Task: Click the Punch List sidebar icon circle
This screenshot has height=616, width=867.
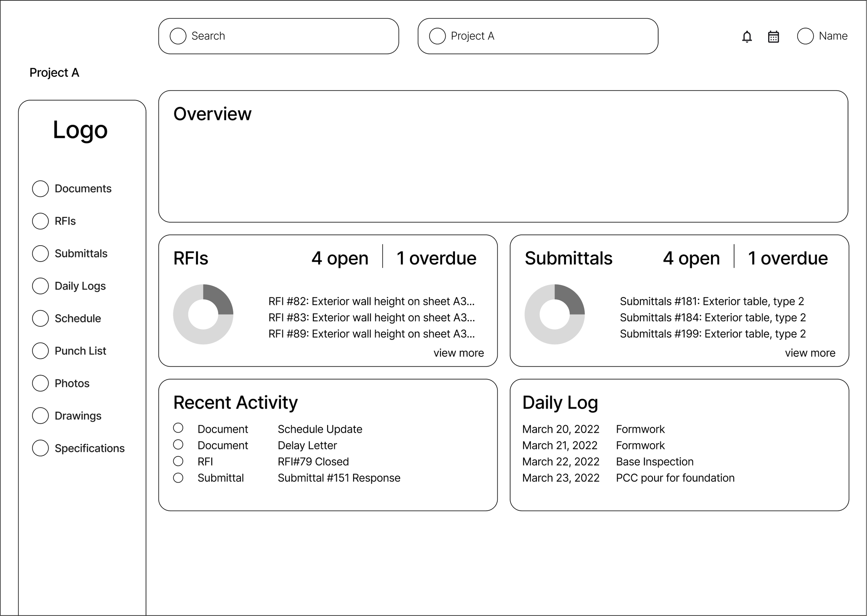Action: 40,351
